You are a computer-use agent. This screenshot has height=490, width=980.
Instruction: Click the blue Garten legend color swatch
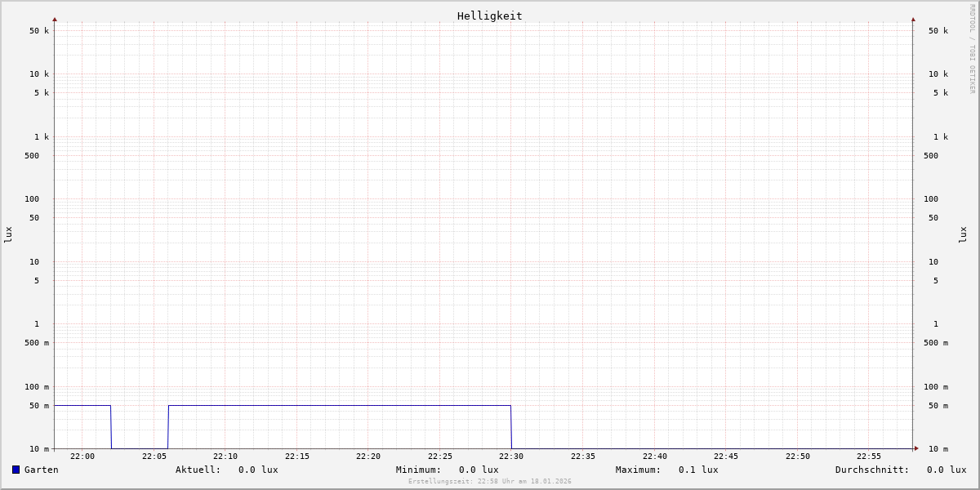pyautogui.click(x=16, y=470)
